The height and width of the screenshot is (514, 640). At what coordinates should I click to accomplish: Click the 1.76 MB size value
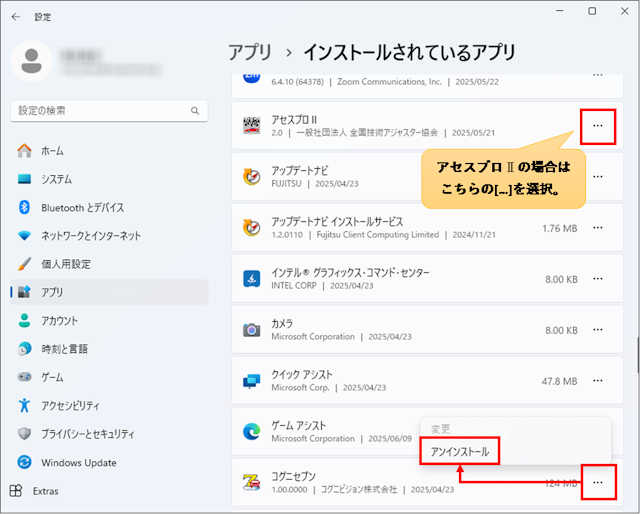[x=560, y=228]
